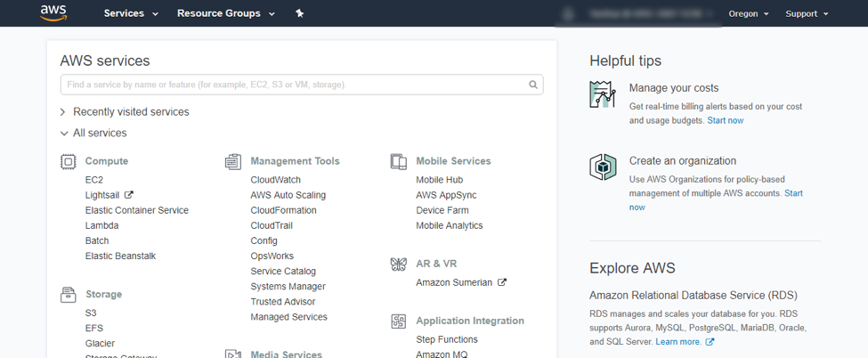Open the Support dropdown menu
The width and height of the screenshot is (868, 358).
(807, 14)
